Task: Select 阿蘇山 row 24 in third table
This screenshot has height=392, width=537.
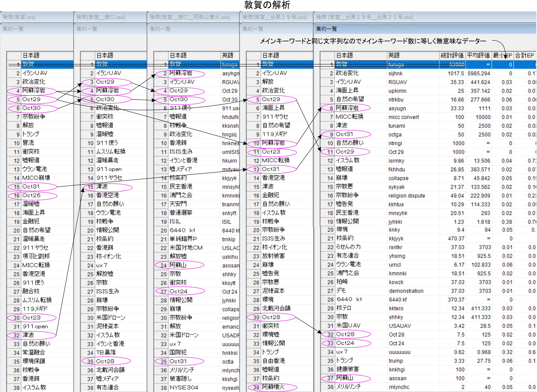Action: tap(178, 265)
